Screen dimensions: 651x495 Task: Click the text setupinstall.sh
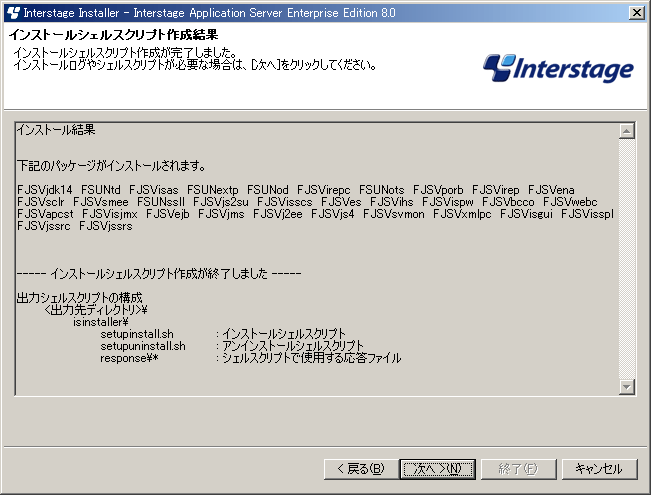coord(137,334)
